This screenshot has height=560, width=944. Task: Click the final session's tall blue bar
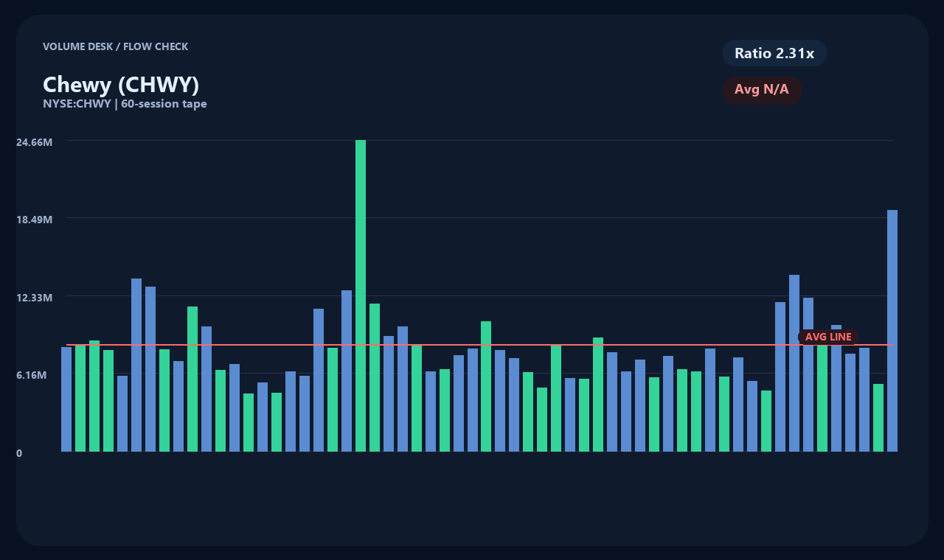point(892,331)
